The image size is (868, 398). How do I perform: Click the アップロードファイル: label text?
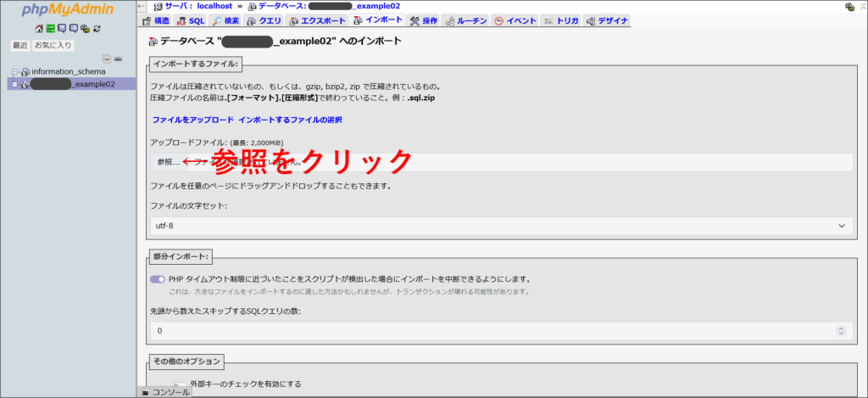point(189,143)
